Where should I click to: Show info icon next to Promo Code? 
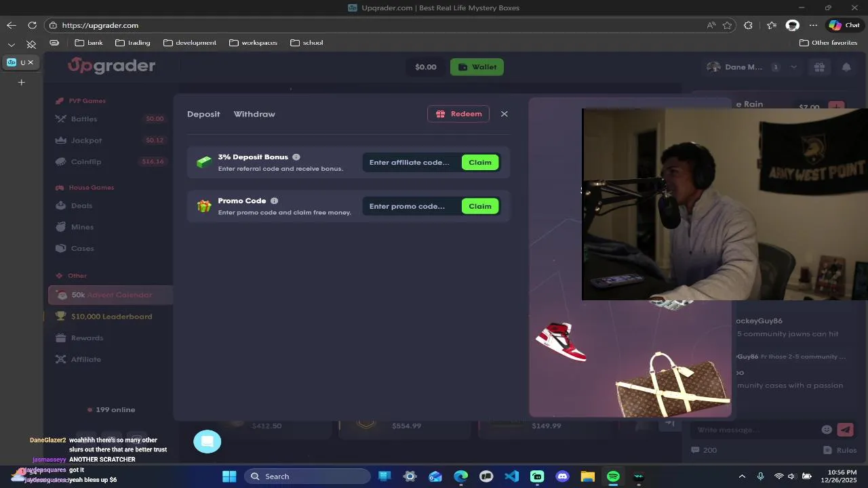(x=274, y=201)
